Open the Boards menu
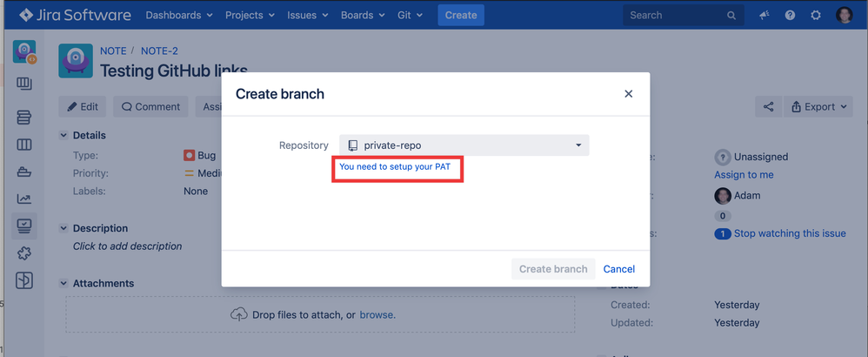Screen dimensions: 868x357 363,15
